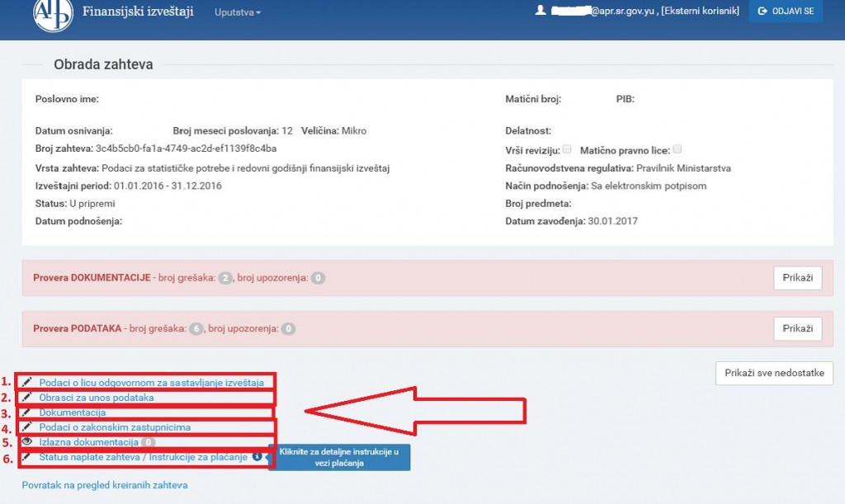Click pencil icon beside Podaci o licu odgovornom
845x504 pixels.
27,382
